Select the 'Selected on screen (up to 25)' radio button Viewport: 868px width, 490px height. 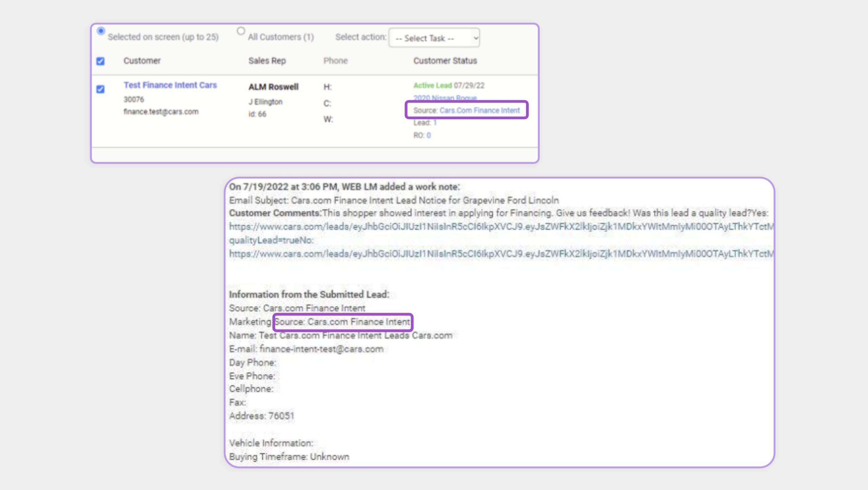101,31
